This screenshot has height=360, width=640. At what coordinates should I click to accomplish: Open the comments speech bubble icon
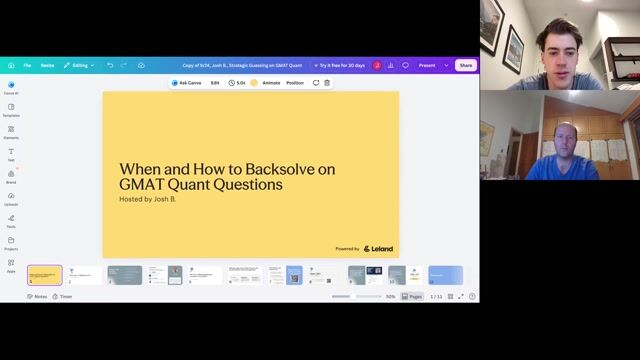[x=405, y=65]
